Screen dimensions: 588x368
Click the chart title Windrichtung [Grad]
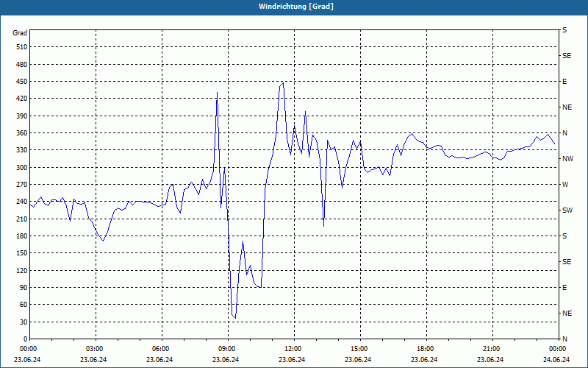coord(296,7)
